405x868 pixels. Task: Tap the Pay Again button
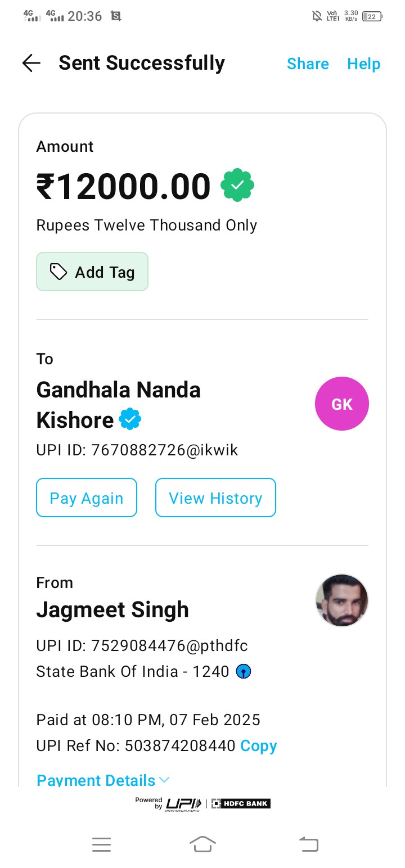click(x=87, y=498)
